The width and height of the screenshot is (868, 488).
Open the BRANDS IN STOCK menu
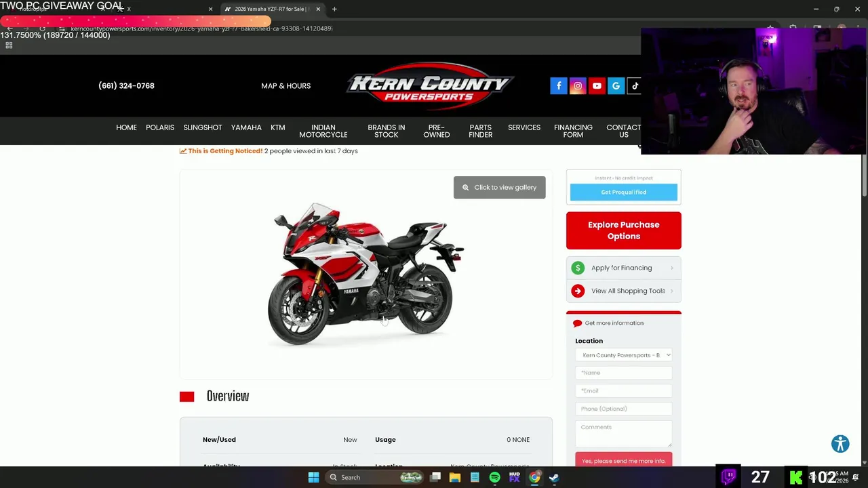point(387,131)
